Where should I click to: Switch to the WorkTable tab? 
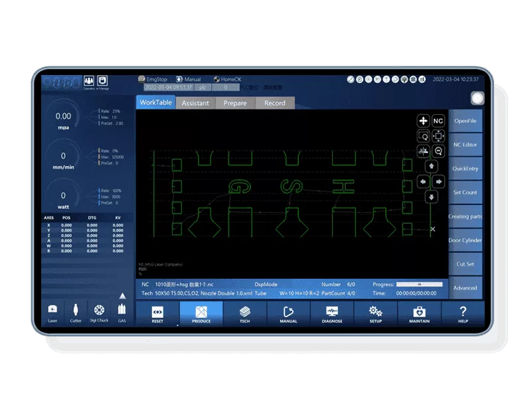155,102
